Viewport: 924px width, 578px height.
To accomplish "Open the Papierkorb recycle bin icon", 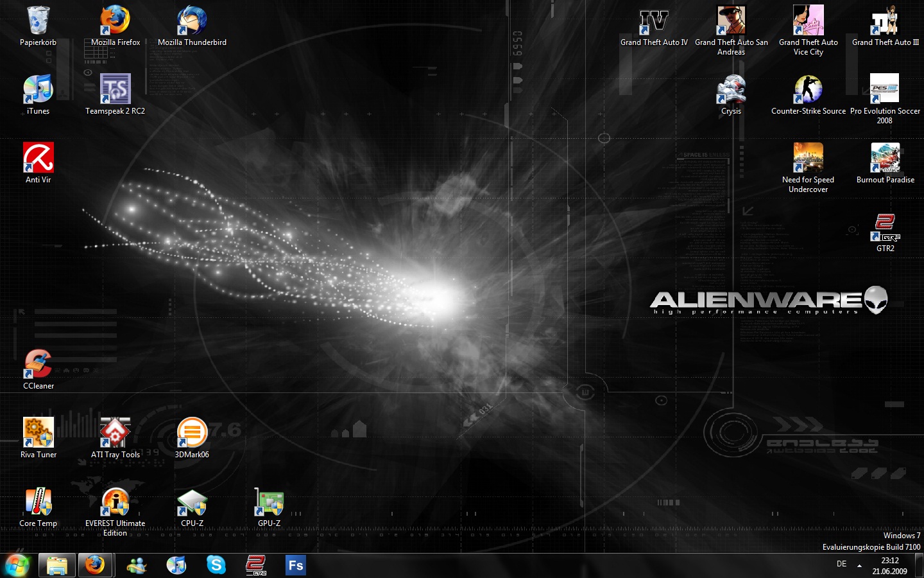I will (x=38, y=21).
